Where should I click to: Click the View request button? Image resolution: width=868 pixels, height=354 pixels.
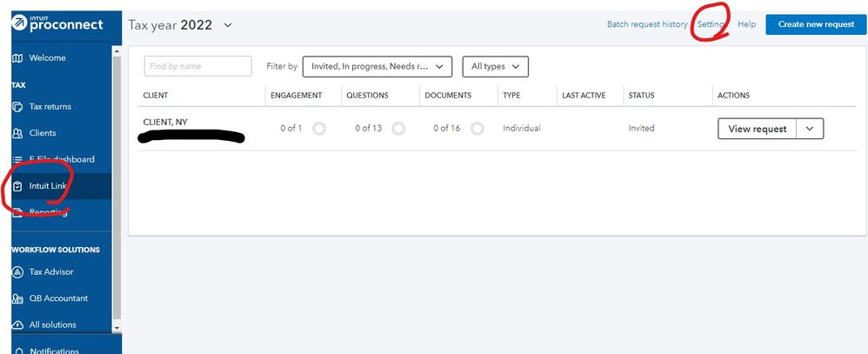click(757, 129)
